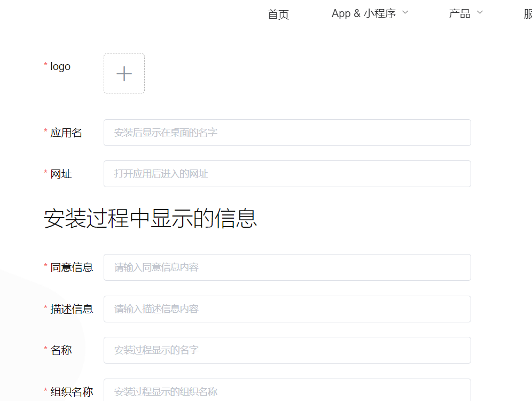Click the 安装过程中显示的信息 heading

point(150,218)
